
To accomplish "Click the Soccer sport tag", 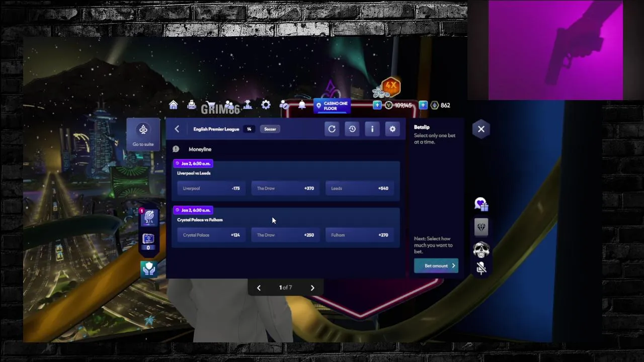I will click(x=270, y=129).
